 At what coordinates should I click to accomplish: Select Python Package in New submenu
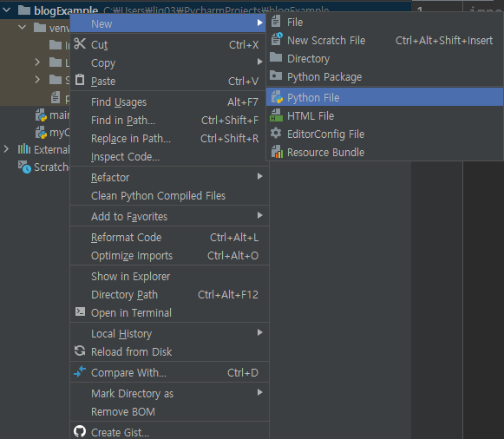385,77
